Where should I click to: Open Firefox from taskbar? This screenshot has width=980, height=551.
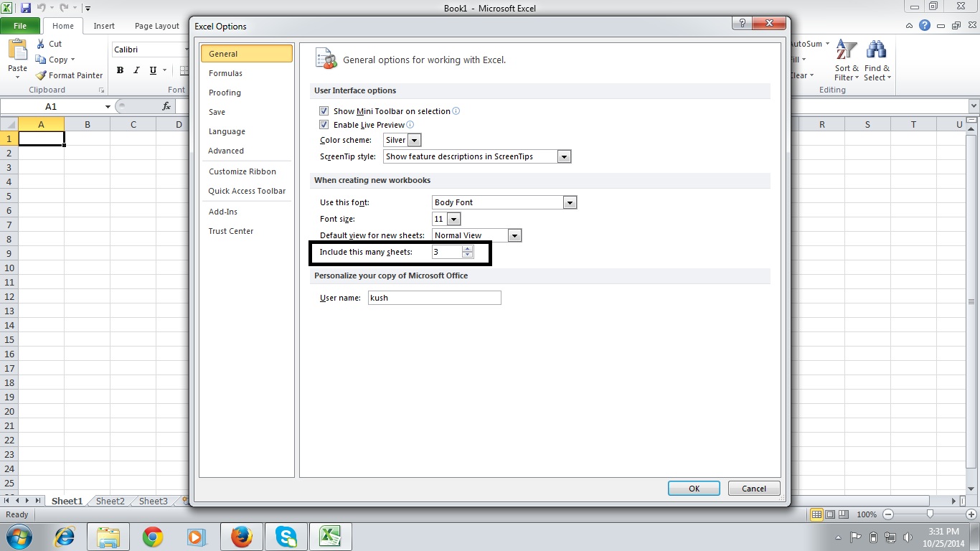point(242,536)
